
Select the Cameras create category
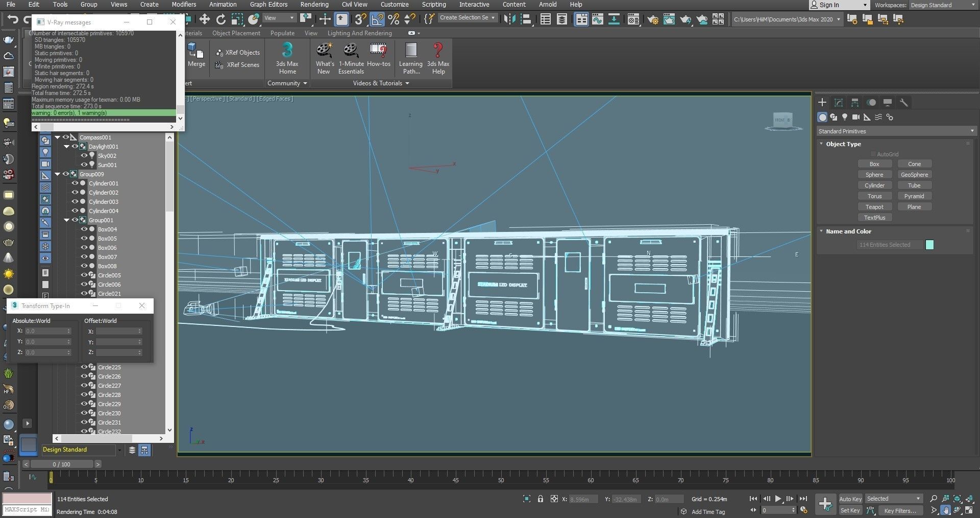point(856,117)
